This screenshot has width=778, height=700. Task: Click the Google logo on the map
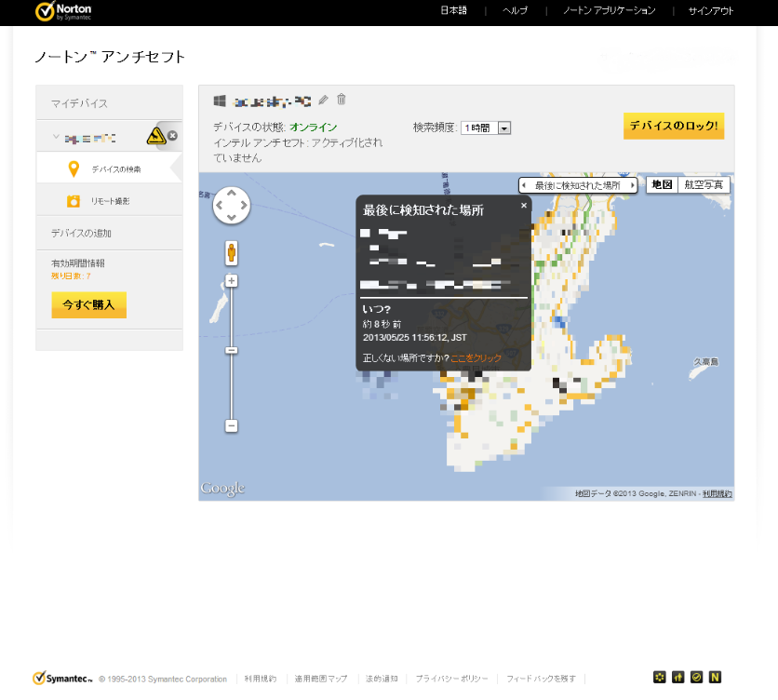point(222,489)
